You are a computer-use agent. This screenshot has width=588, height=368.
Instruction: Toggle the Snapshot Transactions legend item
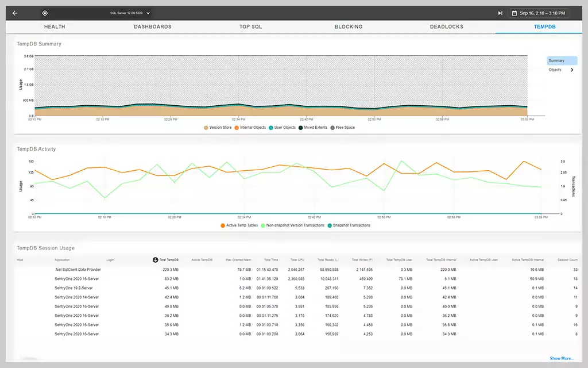(330, 225)
